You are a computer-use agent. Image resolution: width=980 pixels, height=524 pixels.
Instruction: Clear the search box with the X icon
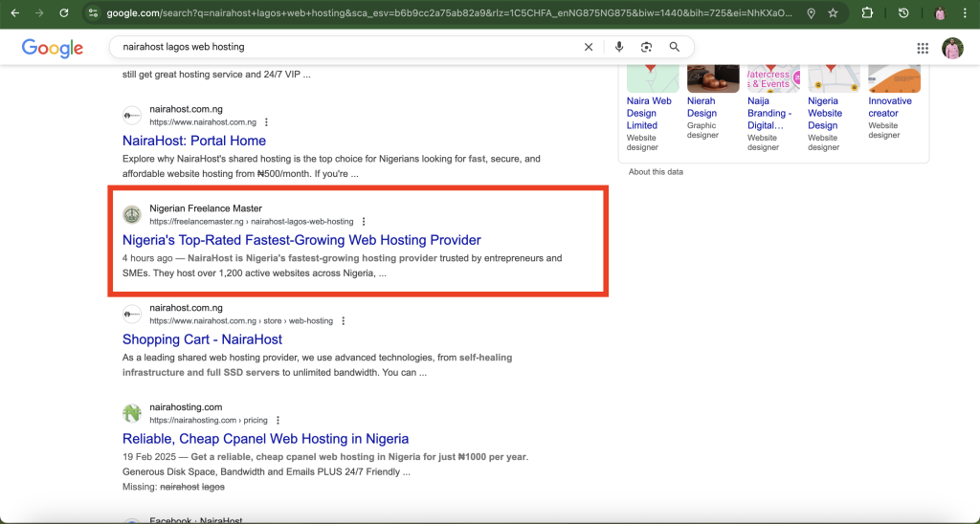(x=589, y=47)
